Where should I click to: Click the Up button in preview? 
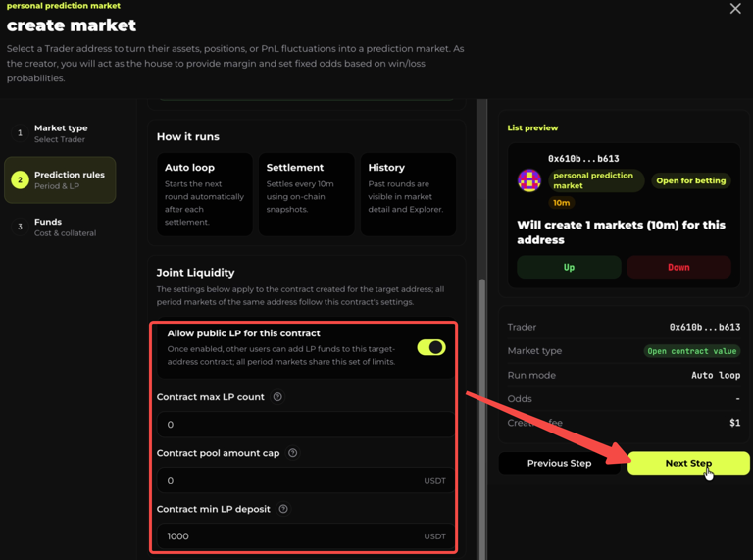(569, 267)
